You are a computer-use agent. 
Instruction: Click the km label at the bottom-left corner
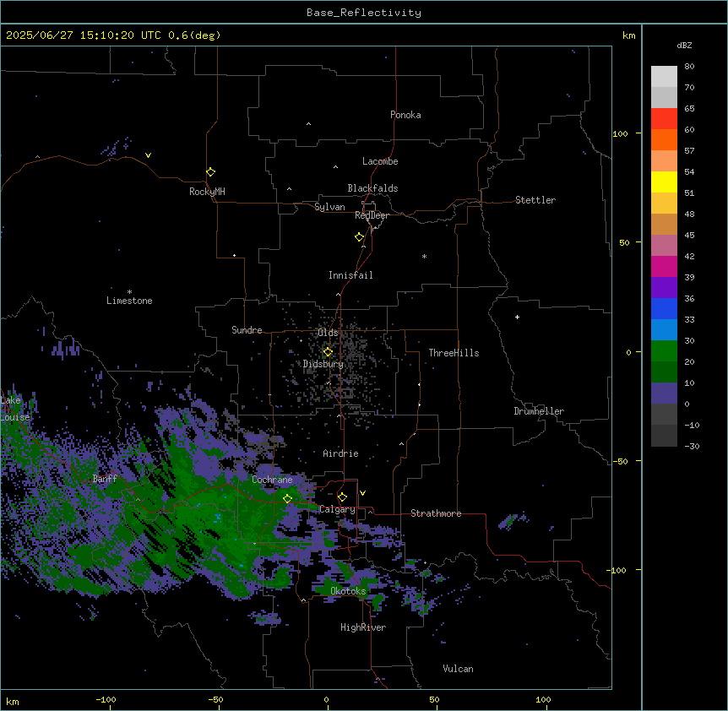(13, 701)
